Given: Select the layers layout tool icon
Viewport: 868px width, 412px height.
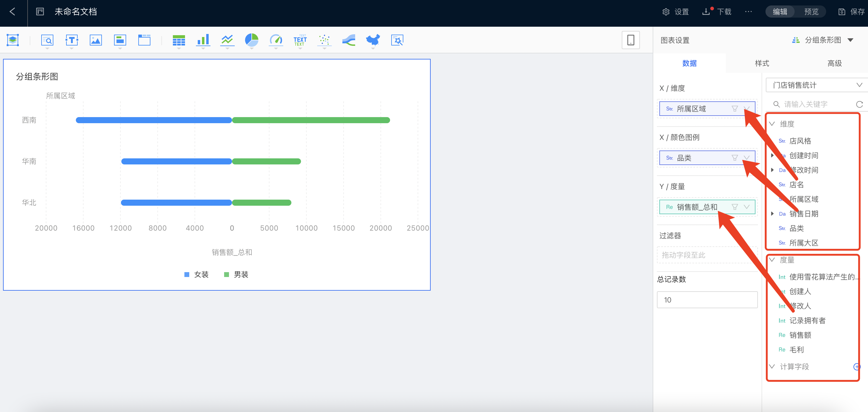Looking at the screenshot, I should 13,40.
